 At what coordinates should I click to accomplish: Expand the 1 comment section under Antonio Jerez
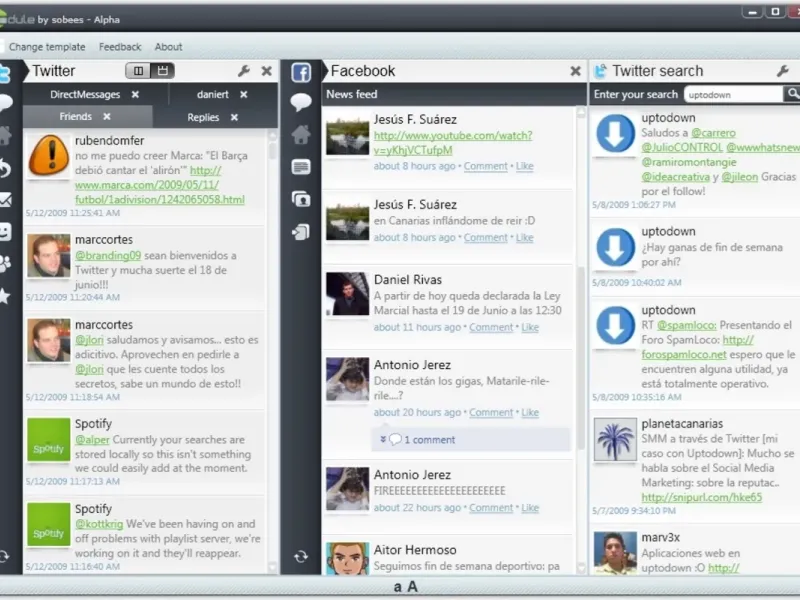point(430,440)
